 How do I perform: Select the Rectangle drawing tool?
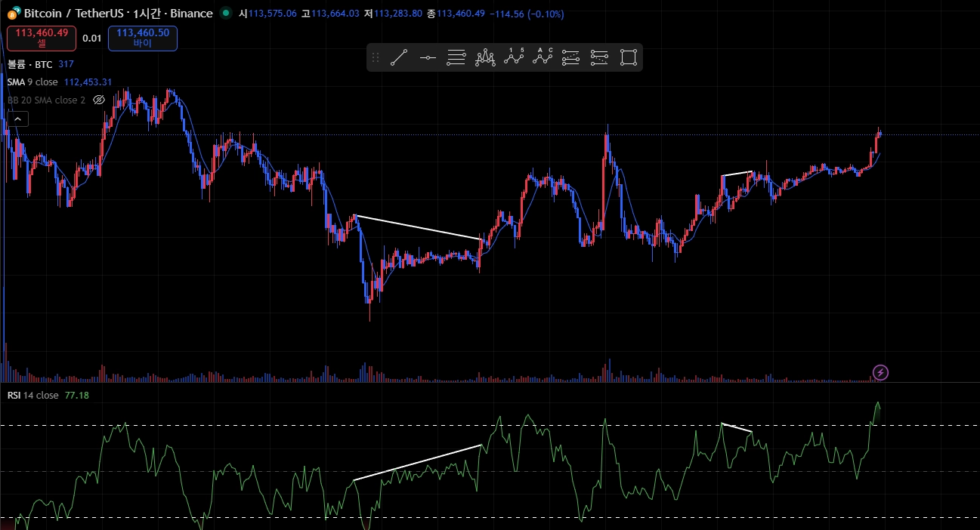pyautogui.click(x=629, y=57)
